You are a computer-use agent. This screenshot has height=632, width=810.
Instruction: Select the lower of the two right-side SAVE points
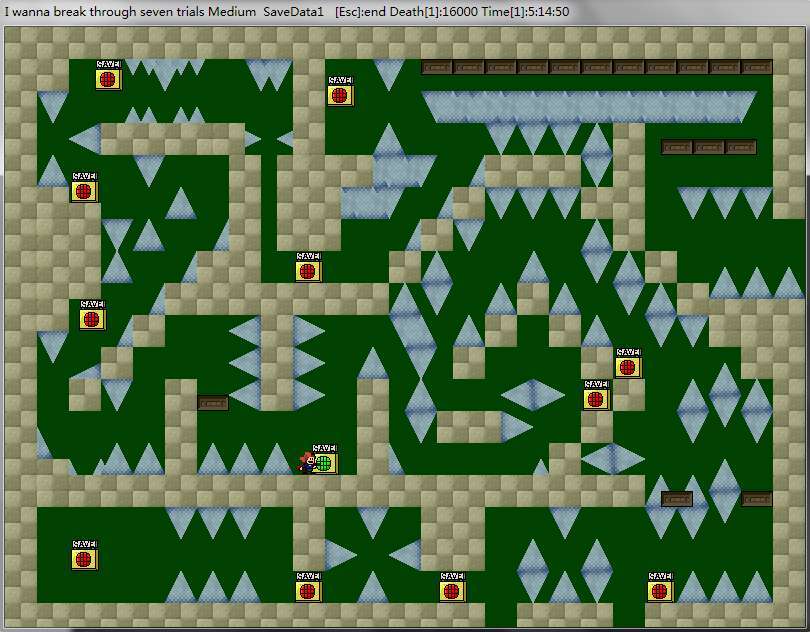[x=596, y=396]
